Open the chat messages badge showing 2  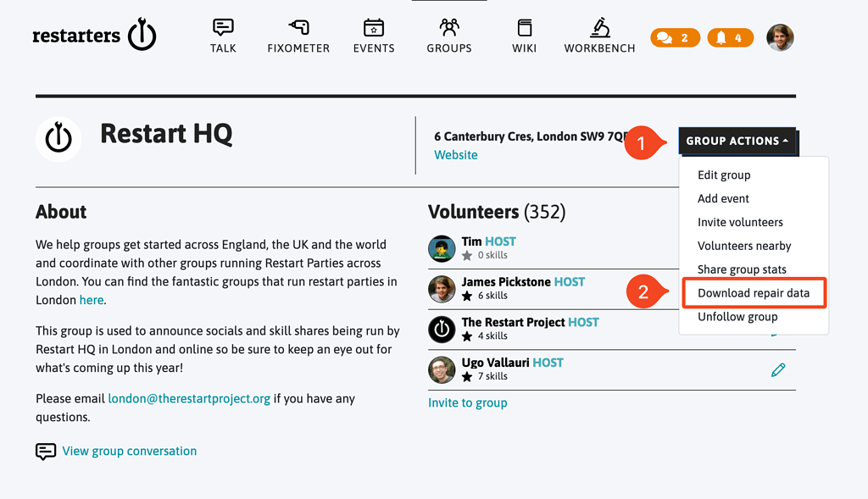point(675,38)
